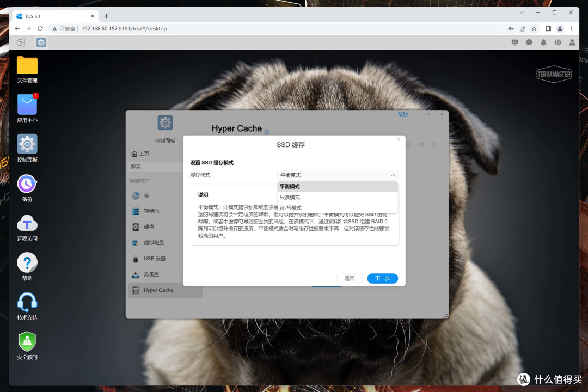Toggle the browser side panel icon
The height and width of the screenshot is (392, 588).
point(548,28)
